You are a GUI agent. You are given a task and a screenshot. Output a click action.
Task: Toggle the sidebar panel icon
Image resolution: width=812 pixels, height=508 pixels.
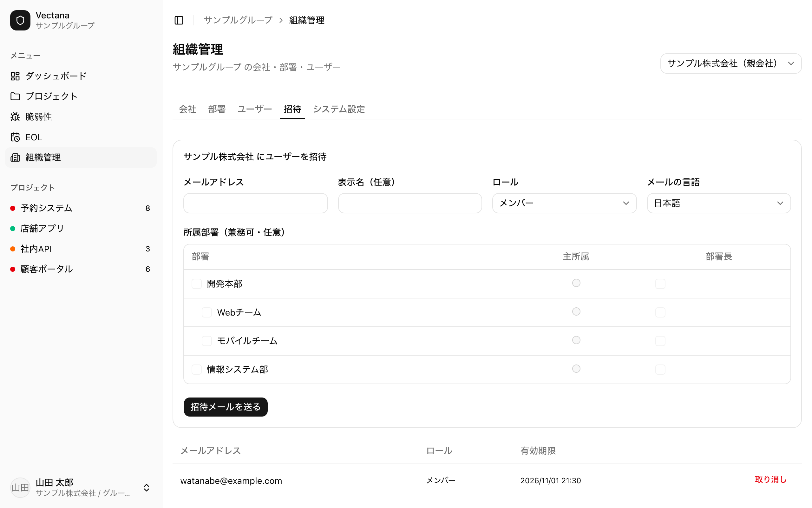tap(179, 20)
